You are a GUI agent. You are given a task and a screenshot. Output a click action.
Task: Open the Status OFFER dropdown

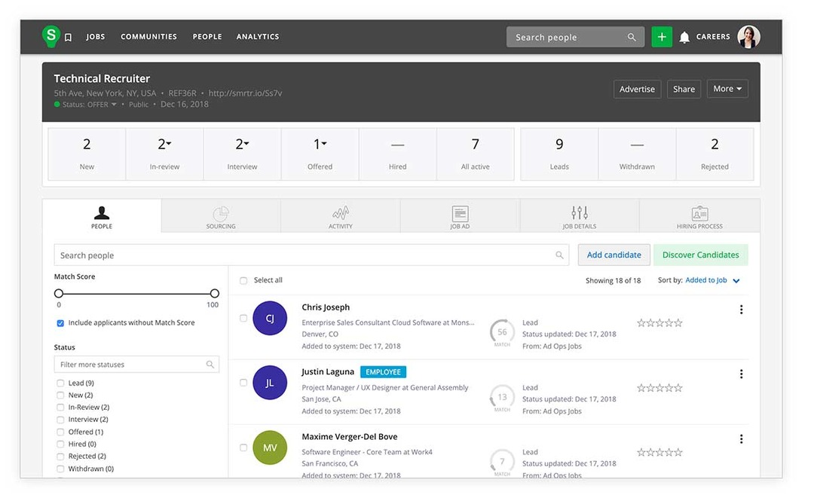[98, 105]
